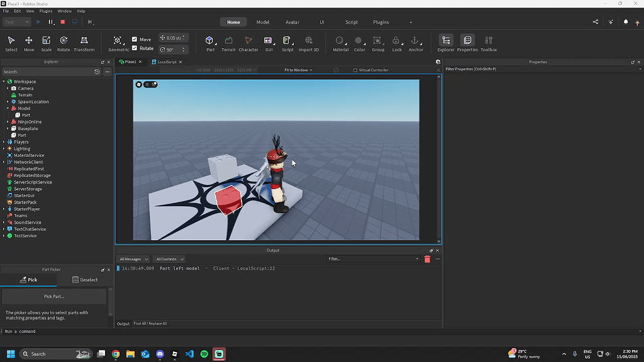This screenshot has width=644, height=362.
Task: Select the Move tool in the toolbar
Action: (28, 43)
